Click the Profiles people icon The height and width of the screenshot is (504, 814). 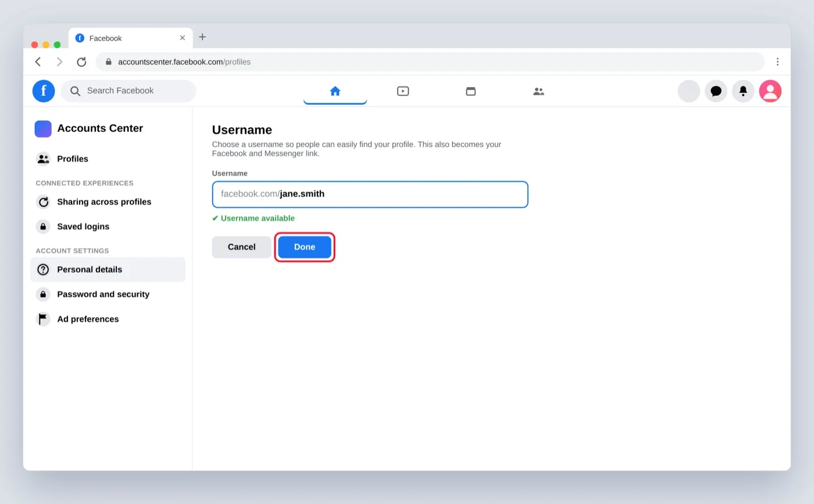click(43, 159)
